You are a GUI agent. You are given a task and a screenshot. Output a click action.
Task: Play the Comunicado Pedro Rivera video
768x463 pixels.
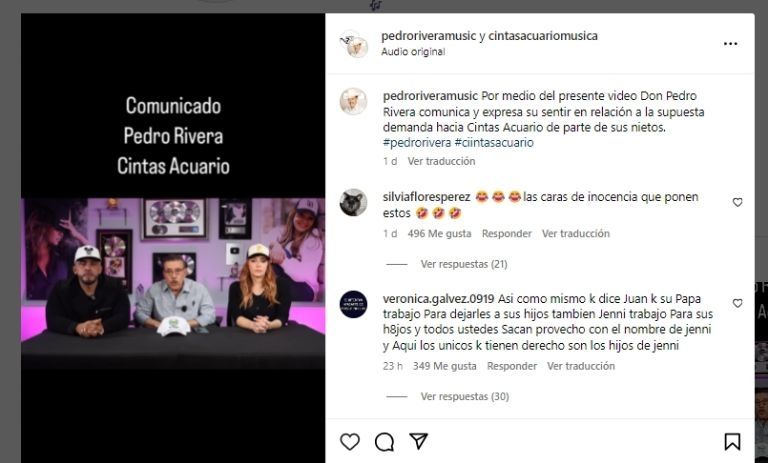(173, 238)
